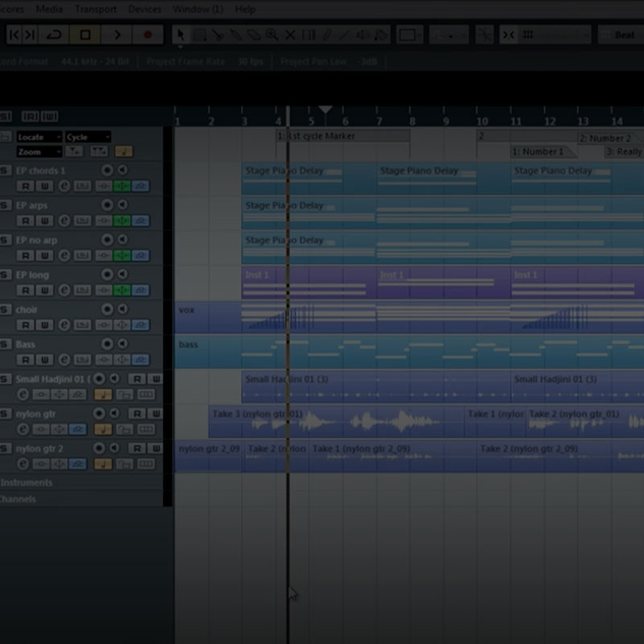Image resolution: width=644 pixels, height=644 pixels.
Task: Toggle monitor speaker on choir track
Action: [123, 309]
